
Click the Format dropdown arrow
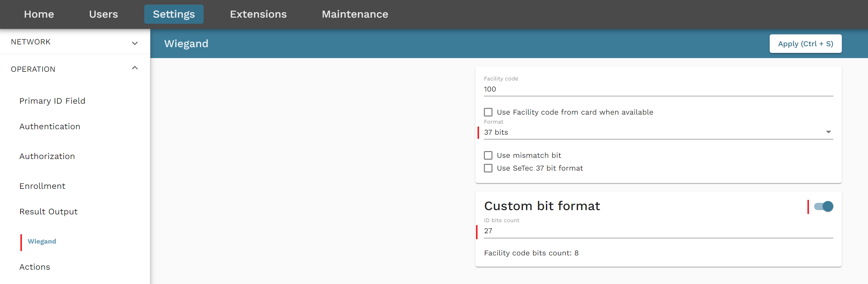click(x=828, y=132)
